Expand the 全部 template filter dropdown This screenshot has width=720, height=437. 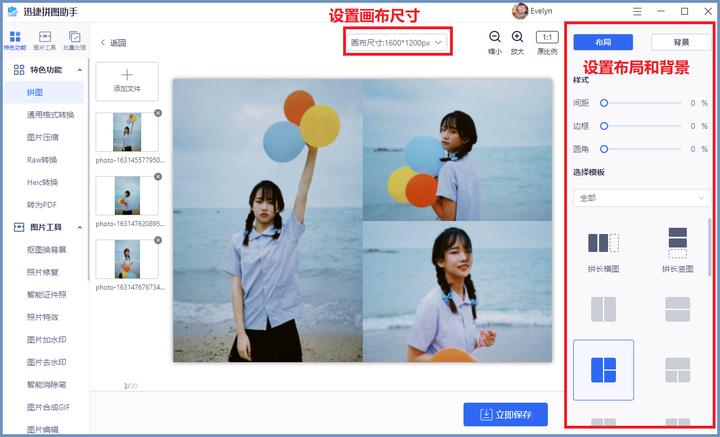[x=641, y=198]
